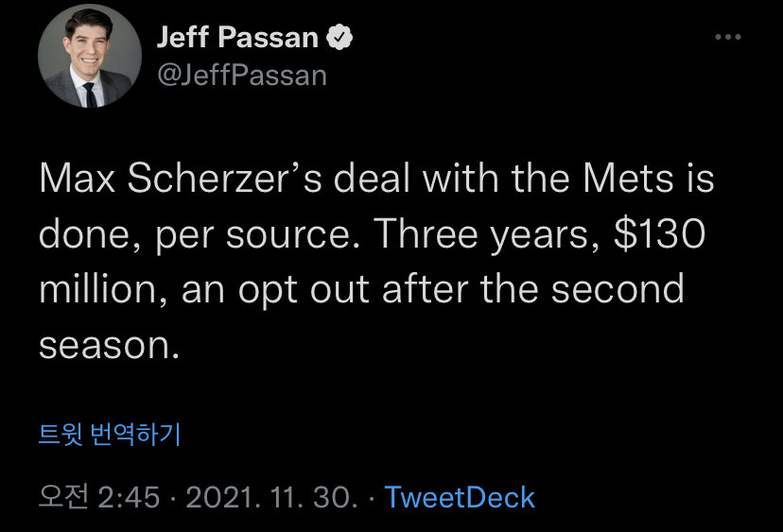Click the "$130" amount in the tweet
This screenshot has height=532, width=783.
[661, 235]
